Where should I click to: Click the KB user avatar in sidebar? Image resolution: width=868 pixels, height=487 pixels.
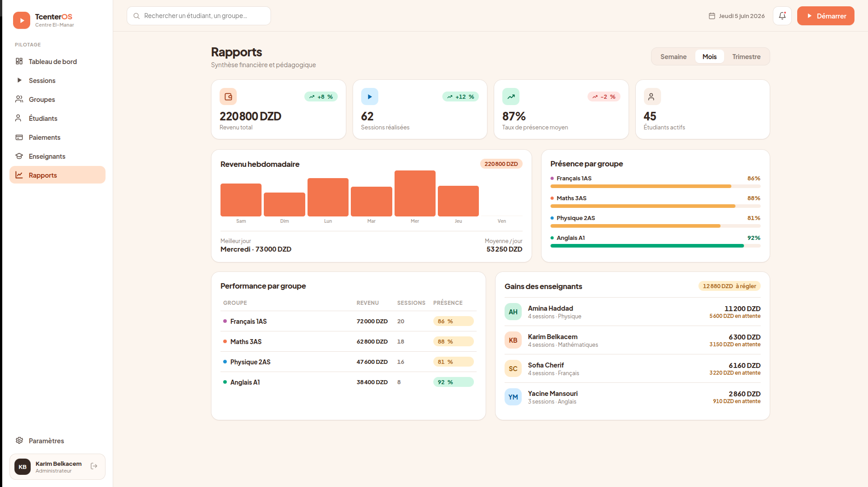(x=23, y=467)
